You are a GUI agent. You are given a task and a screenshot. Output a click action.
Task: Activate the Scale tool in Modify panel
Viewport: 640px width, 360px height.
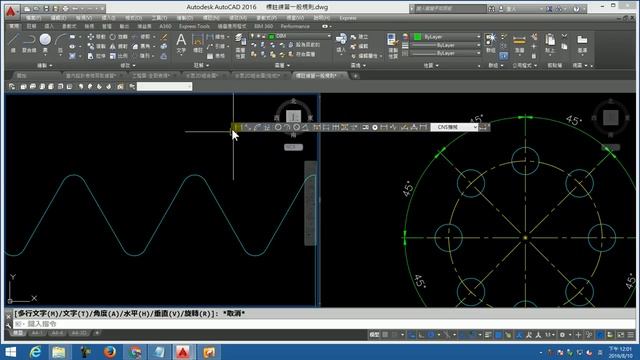point(119,56)
